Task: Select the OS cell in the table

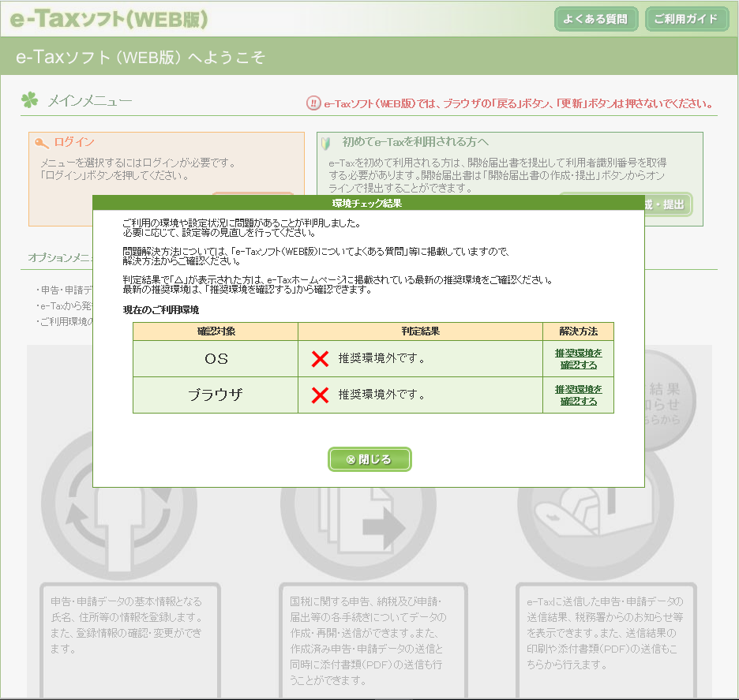Action: (x=216, y=359)
